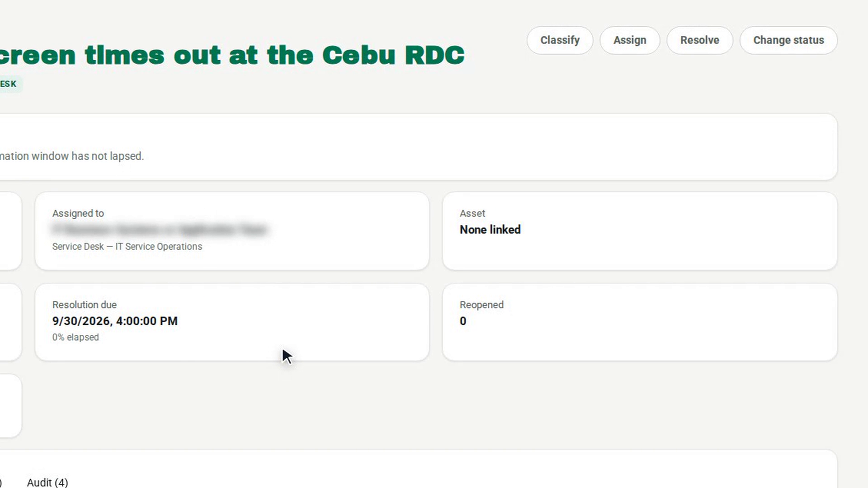Click the Asset field label

472,213
